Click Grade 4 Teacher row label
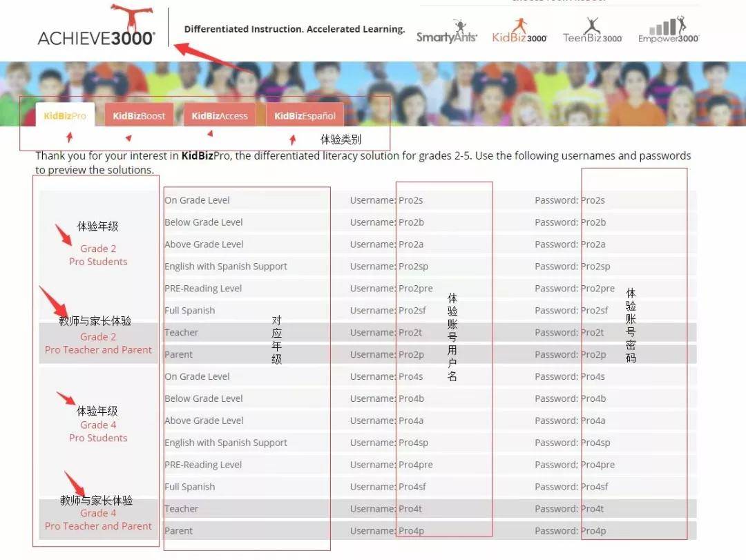746x560 pixels. point(181,509)
